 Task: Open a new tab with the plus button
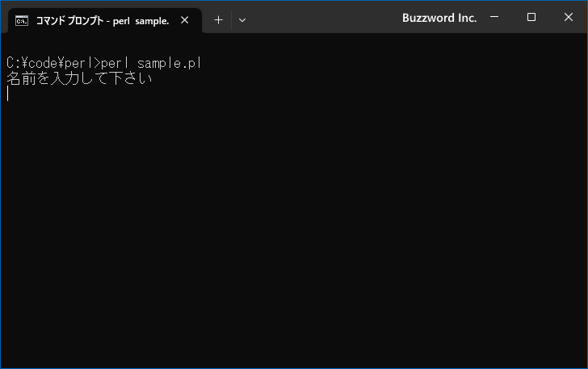(x=218, y=20)
